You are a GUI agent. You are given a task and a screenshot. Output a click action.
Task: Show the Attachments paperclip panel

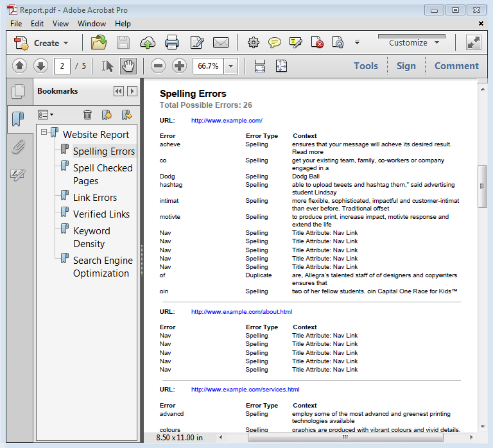[x=18, y=147]
